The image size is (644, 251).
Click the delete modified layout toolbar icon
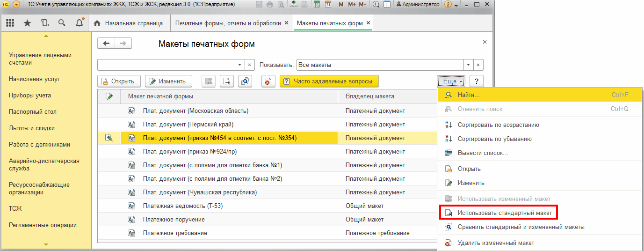click(x=268, y=81)
